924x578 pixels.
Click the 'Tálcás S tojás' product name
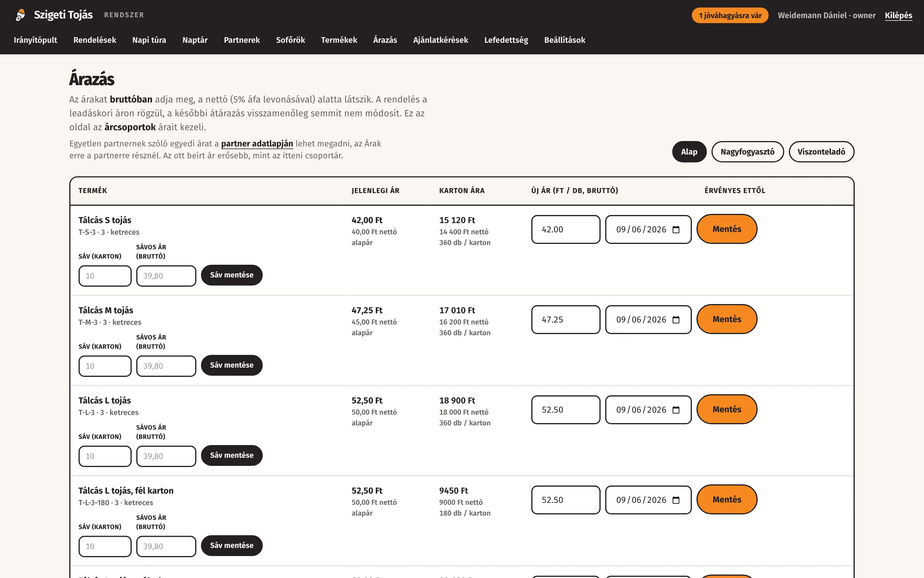[105, 220]
